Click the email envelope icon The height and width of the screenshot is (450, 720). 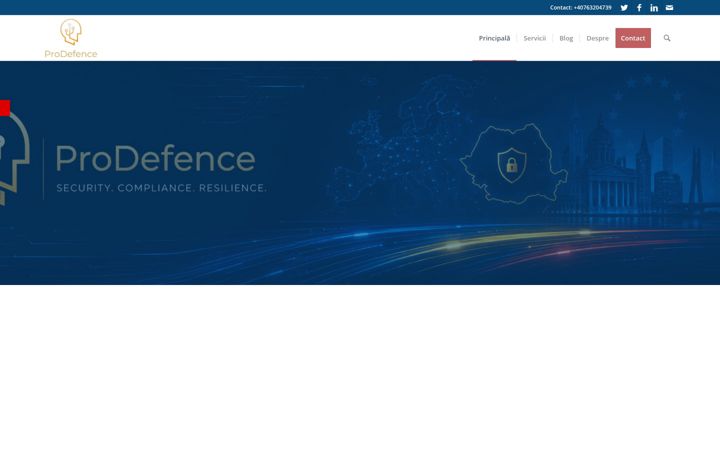(669, 8)
